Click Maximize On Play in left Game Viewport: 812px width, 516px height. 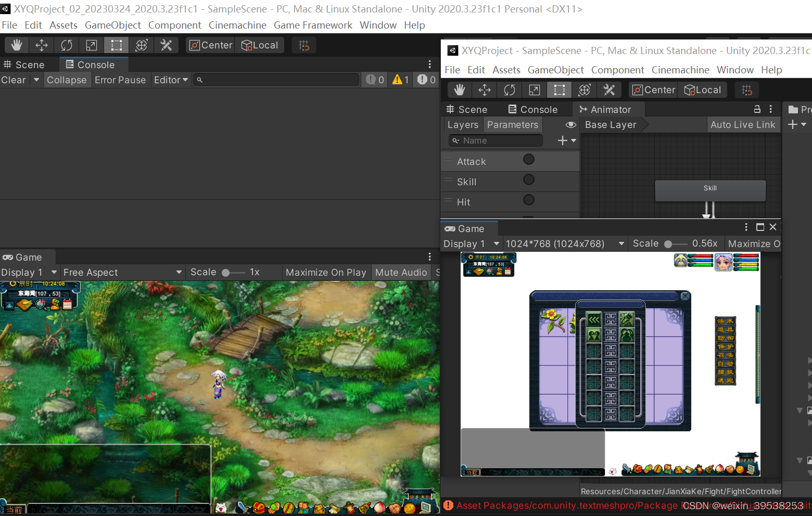[326, 272]
